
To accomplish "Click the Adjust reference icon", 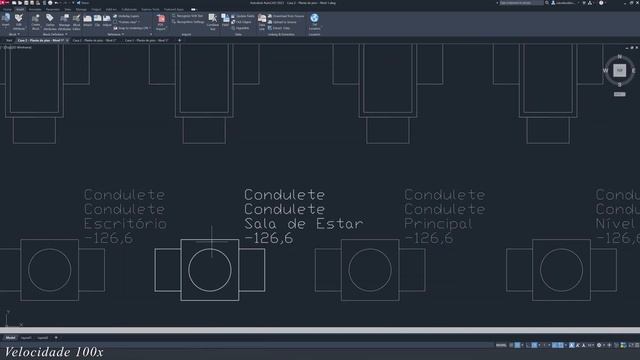I will tap(107, 20).
